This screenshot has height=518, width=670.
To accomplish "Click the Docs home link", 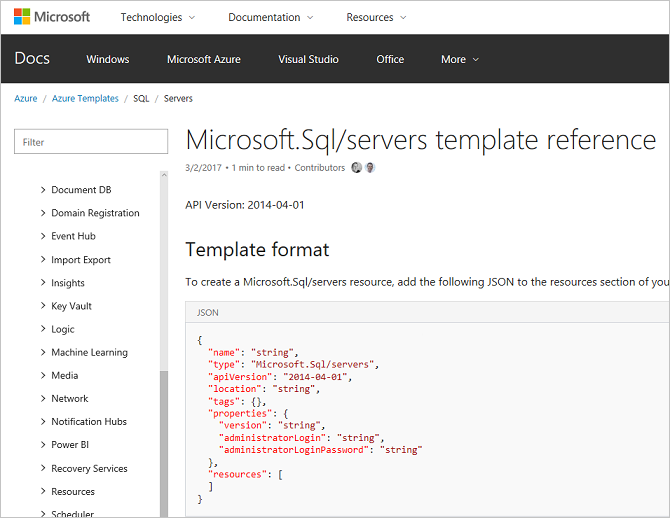I will click(x=32, y=59).
